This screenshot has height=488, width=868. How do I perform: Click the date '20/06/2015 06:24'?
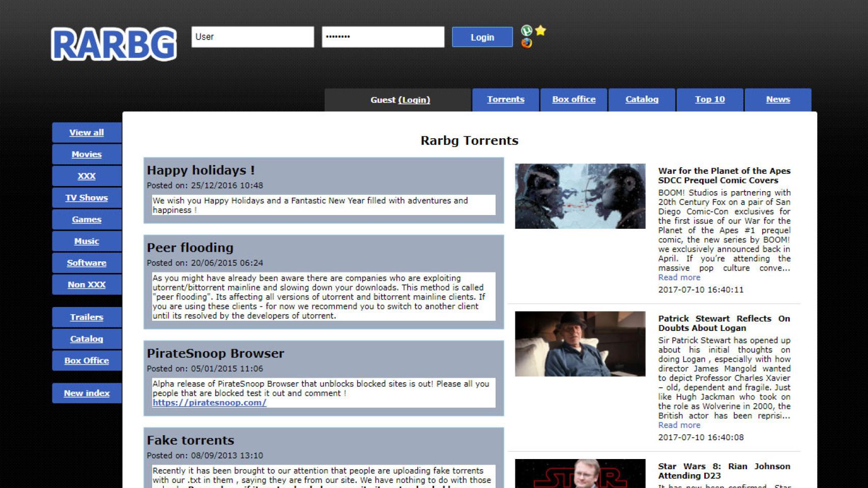[227, 263]
